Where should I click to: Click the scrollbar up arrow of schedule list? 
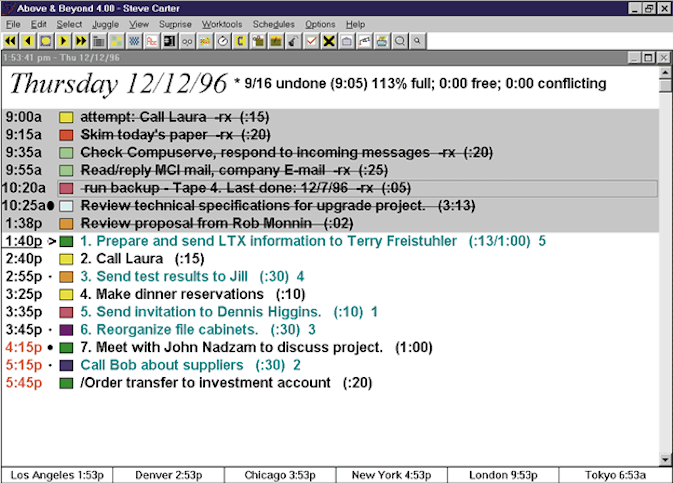pos(666,73)
